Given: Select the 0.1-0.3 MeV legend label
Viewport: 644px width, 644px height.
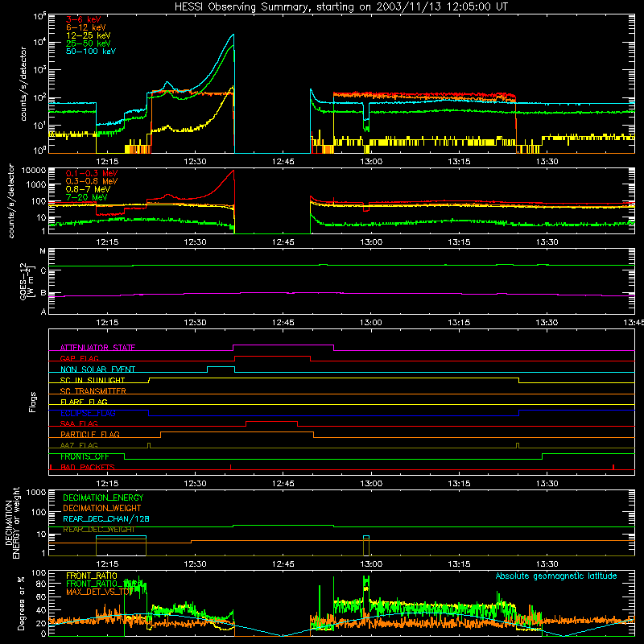Looking at the screenshot, I should click(x=92, y=173).
